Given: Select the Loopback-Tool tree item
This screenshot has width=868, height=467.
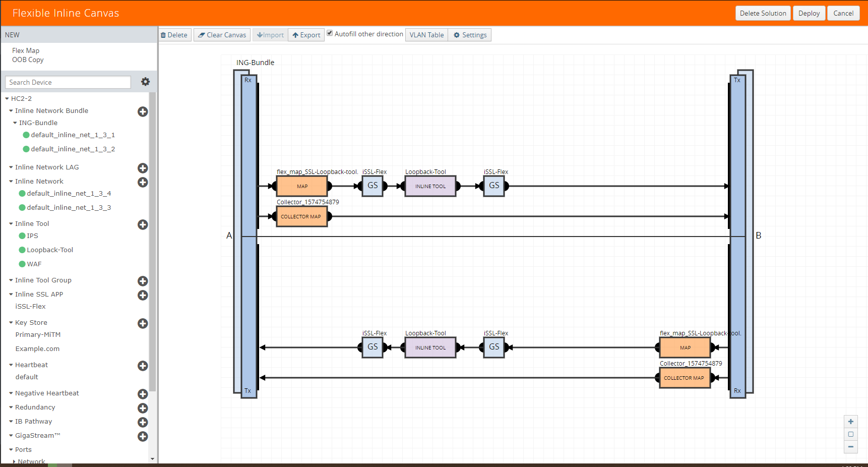Looking at the screenshot, I should tap(50, 250).
